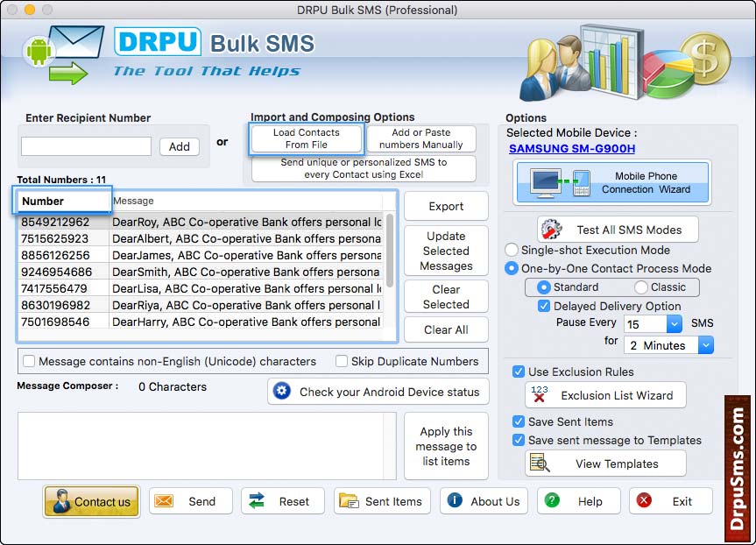
Task: Click the DearJames message cell
Action: 246,255
